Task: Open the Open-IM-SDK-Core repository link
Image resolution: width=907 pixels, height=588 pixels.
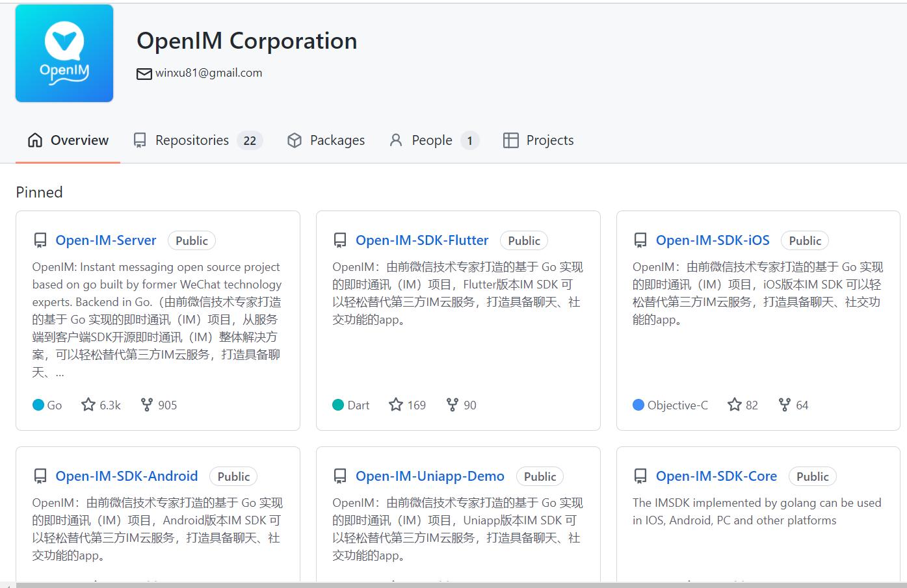Action: tap(716, 476)
